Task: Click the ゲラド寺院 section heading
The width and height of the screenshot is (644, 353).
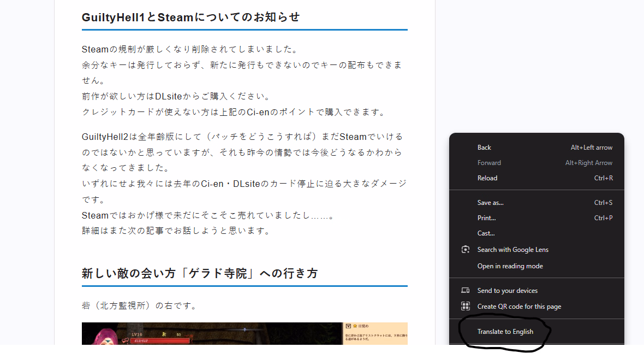Action: click(x=199, y=273)
